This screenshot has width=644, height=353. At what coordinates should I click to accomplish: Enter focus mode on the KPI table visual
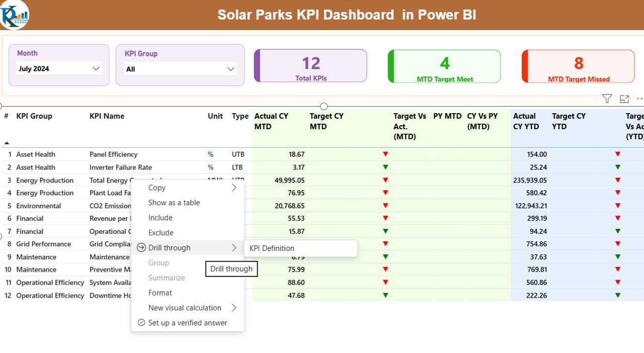[x=624, y=99]
